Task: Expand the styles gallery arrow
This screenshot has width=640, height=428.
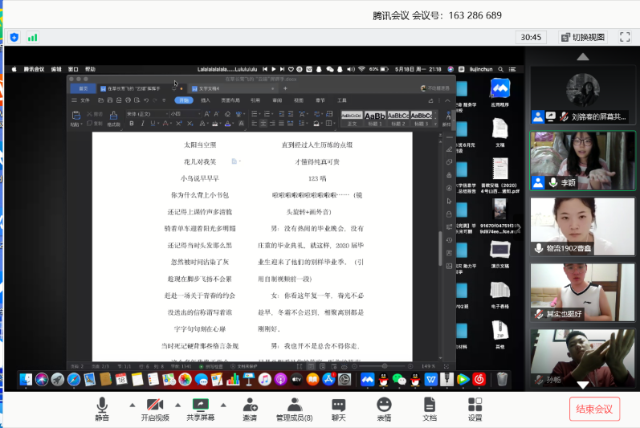Action: coord(435,123)
